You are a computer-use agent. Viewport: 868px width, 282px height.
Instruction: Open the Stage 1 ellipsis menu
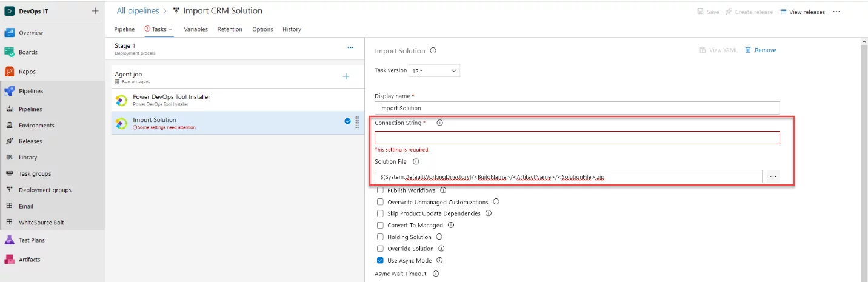tap(350, 47)
